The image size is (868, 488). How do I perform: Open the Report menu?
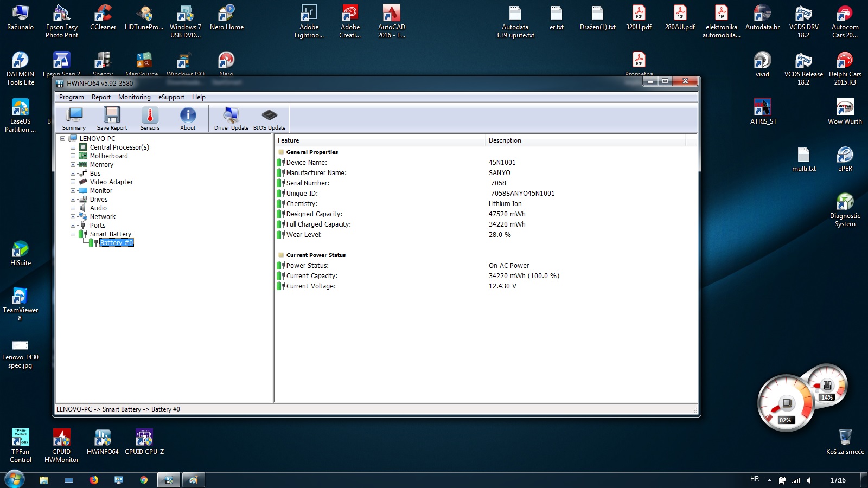(101, 97)
